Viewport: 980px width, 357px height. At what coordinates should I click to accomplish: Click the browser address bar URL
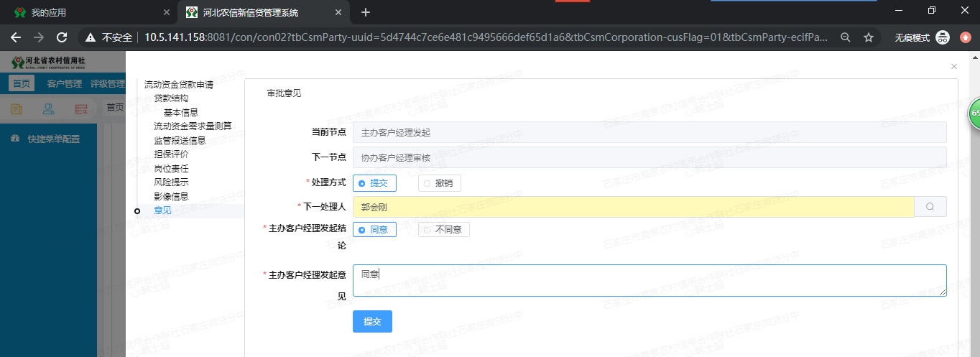[x=486, y=37]
